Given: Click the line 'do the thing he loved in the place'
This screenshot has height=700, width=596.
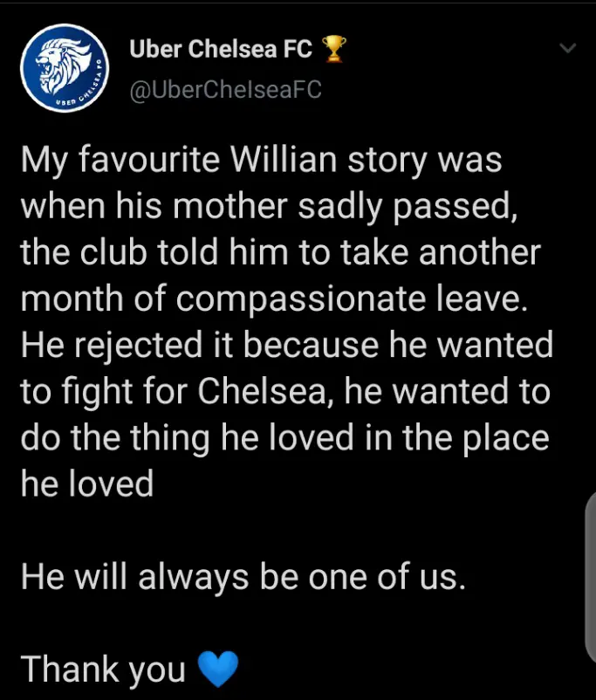Looking at the screenshot, I should click(x=284, y=438).
